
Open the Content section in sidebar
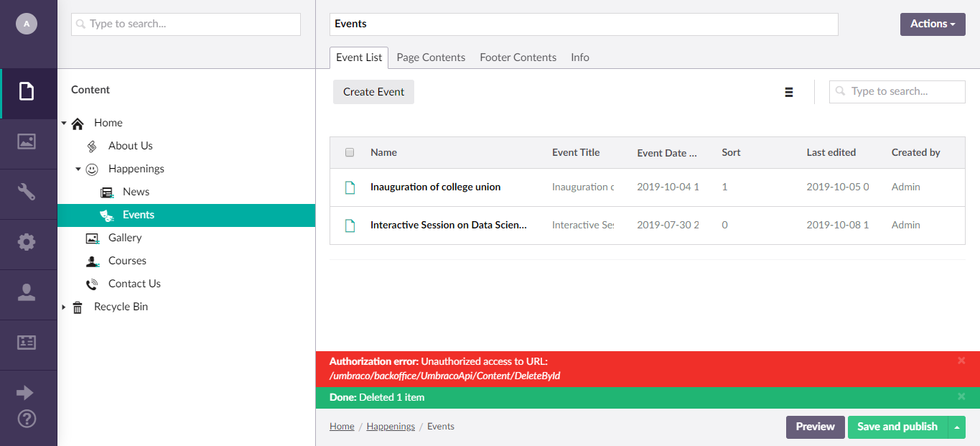pyautogui.click(x=27, y=91)
